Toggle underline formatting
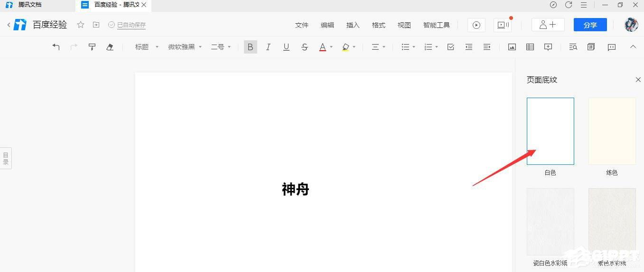 click(286, 47)
